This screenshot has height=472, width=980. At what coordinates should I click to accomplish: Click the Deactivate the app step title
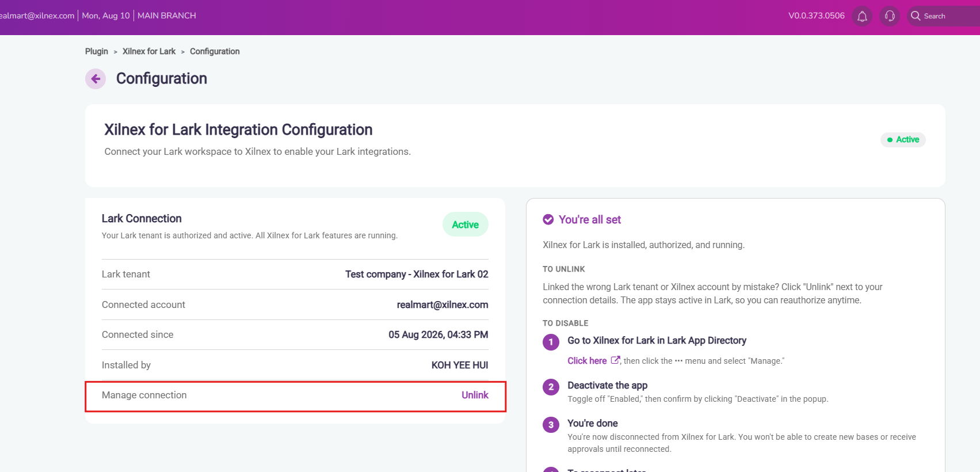point(608,385)
